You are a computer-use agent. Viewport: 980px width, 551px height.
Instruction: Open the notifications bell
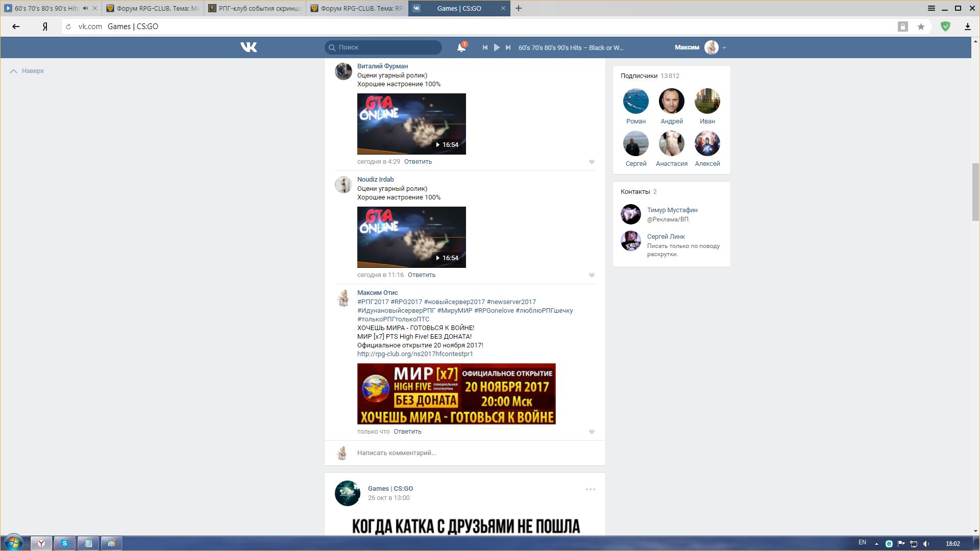point(461,47)
